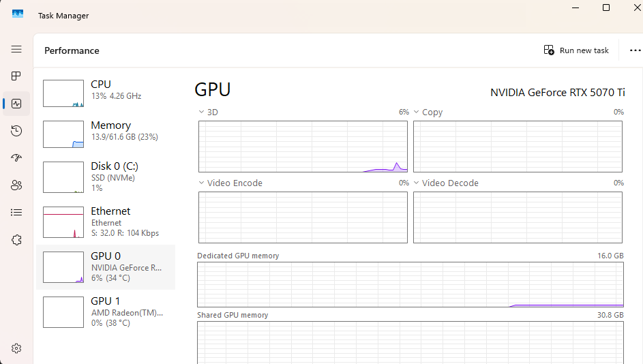643x364 pixels.
Task: Click the 3D engine usage graph
Action: tap(303, 147)
